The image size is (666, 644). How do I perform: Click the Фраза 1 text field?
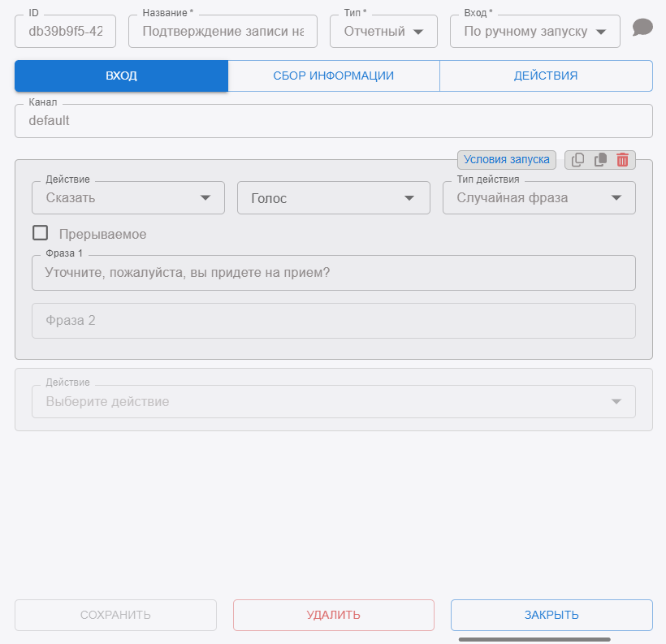pyautogui.click(x=333, y=273)
